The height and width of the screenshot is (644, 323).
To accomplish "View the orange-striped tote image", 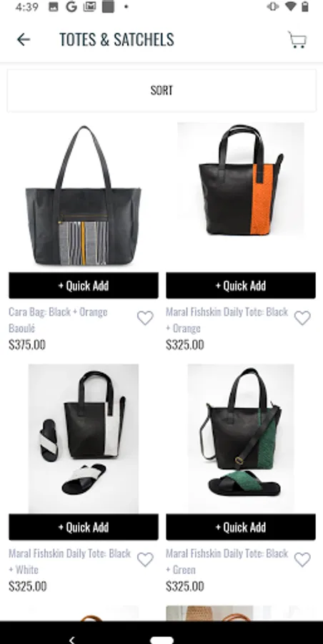I will tap(241, 180).
